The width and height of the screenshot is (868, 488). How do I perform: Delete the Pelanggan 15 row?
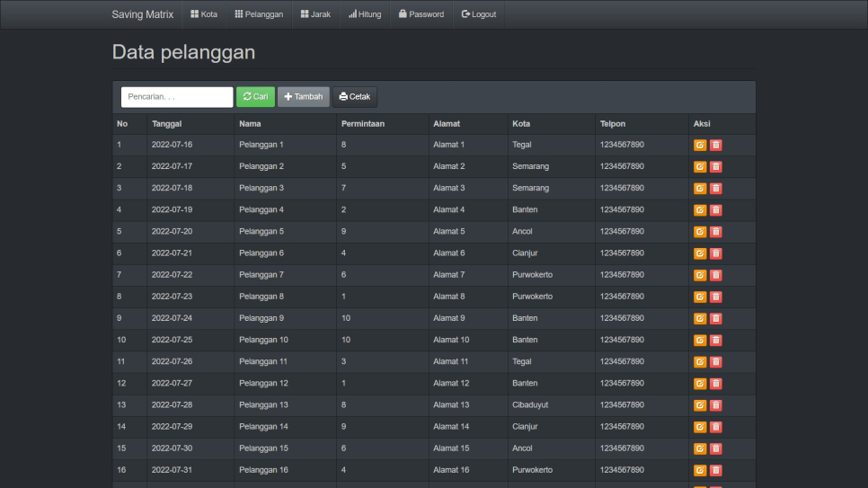[716, 448]
